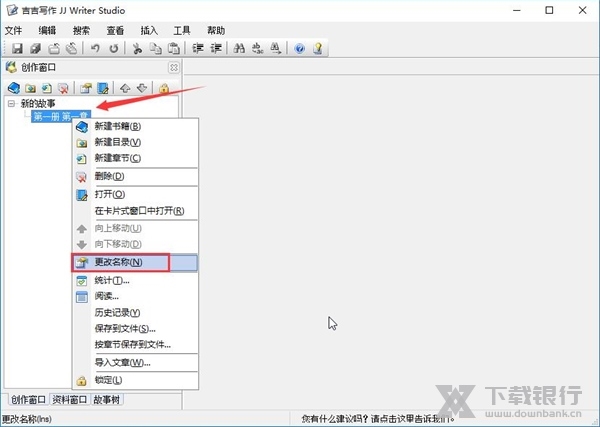This screenshot has width=600, height=427.
Task: Open the 工具 menu
Action: click(182, 31)
